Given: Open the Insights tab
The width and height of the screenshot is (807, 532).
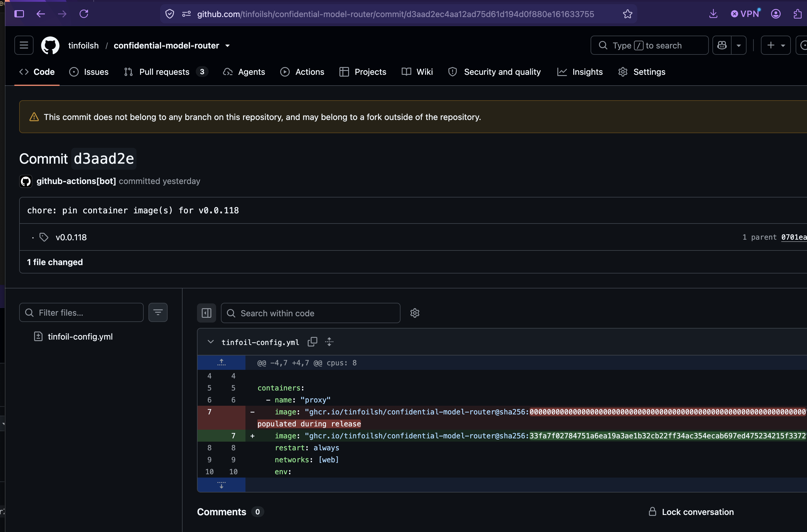Looking at the screenshot, I should click(x=580, y=72).
